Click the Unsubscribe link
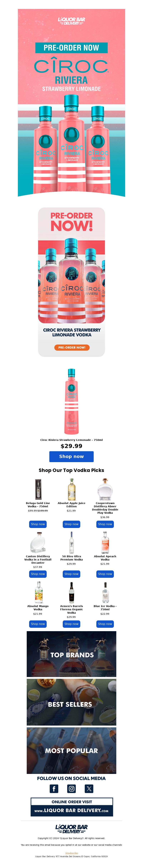Image resolution: width=143 pixels, height=868 pixels. 71,853
